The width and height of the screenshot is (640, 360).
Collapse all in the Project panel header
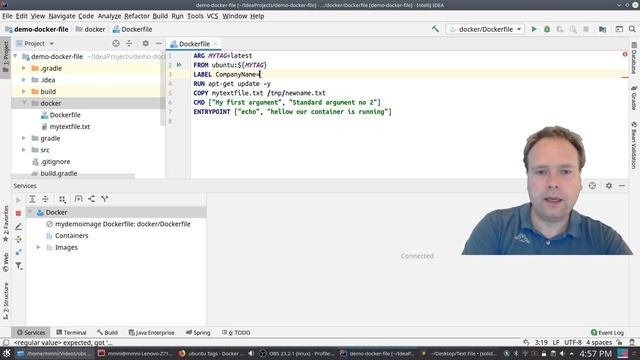129,43
